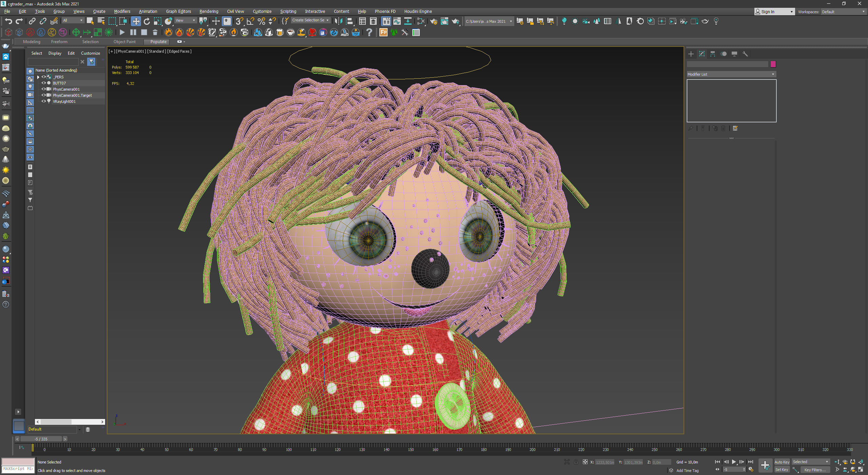Click the Phoenix FD help question mark

coord(369,32)
